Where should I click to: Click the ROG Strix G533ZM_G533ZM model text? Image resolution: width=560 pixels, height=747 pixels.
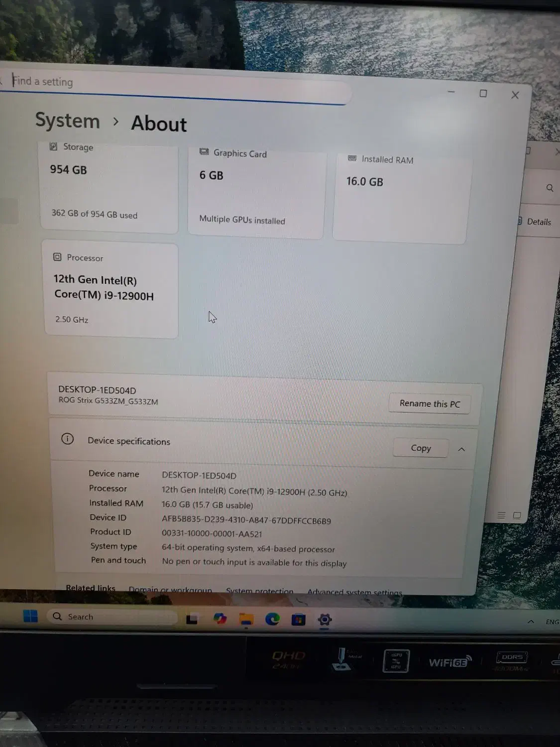[x=108, y=401]
